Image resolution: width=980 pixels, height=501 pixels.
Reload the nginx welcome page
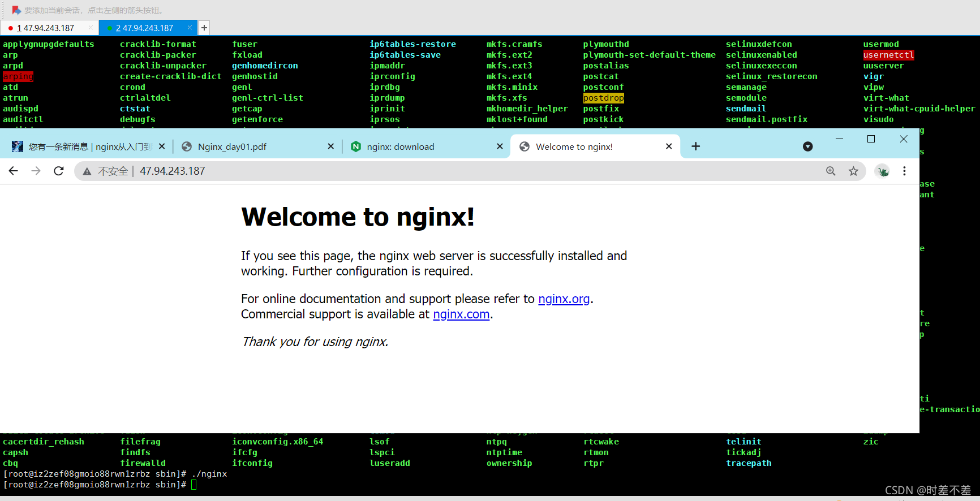59,171
